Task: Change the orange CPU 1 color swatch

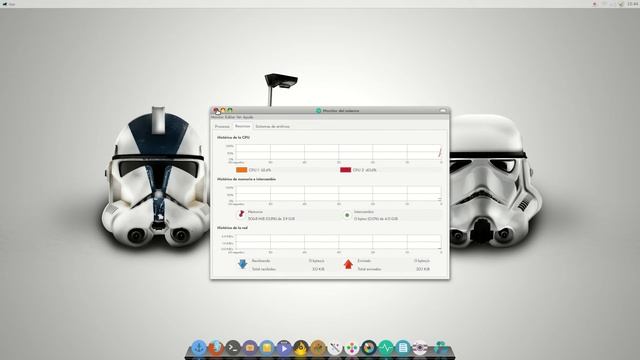Action: tap(242, 170)
